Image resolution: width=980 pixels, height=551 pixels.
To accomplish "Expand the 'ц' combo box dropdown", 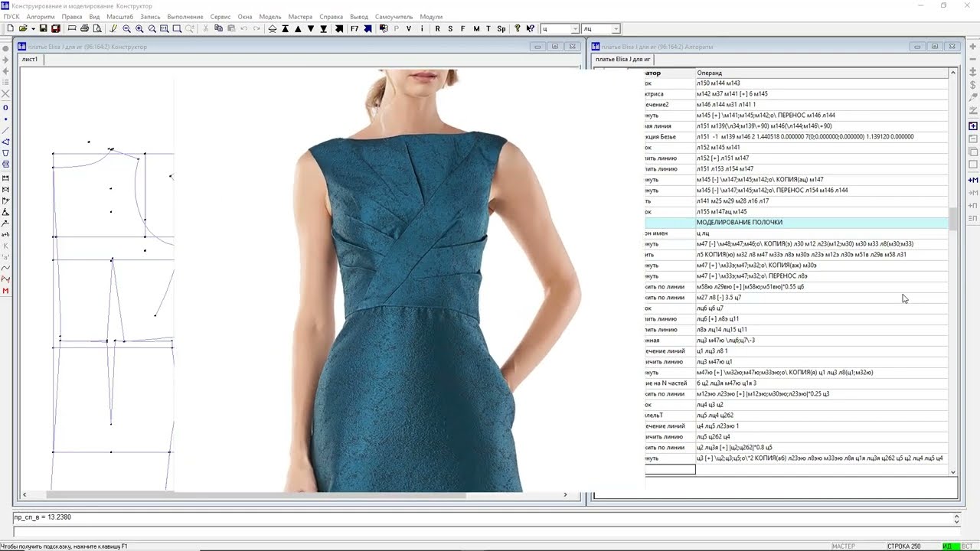I will coord(574,29).
